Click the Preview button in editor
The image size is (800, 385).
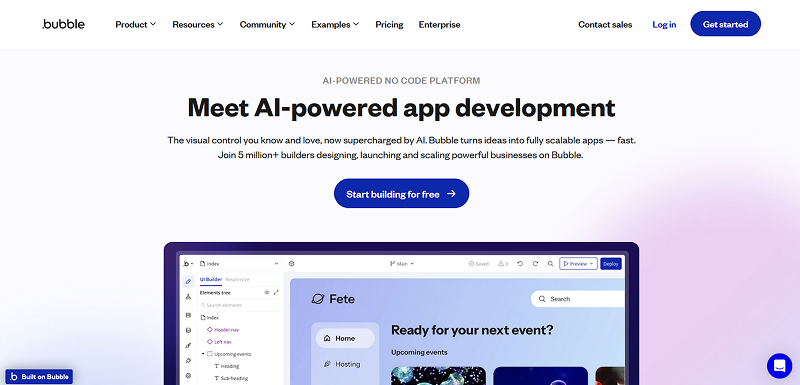click(578, 264)
